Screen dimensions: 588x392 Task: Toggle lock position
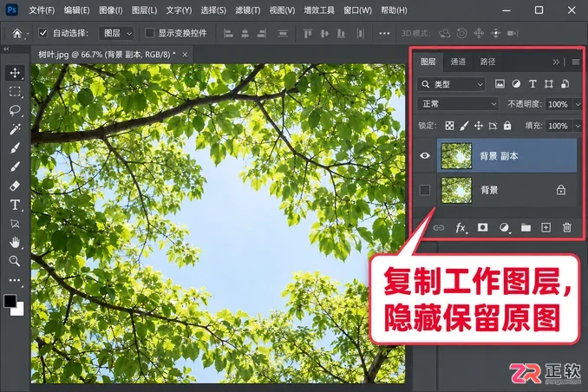tap(479, 126)
